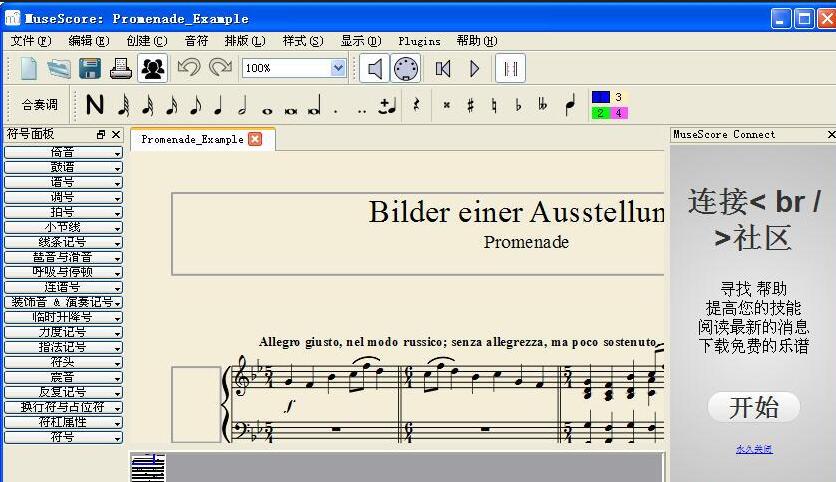This screenshot has width=836, height=482.
Task: Create a new score with page icon
Action: 28,68
